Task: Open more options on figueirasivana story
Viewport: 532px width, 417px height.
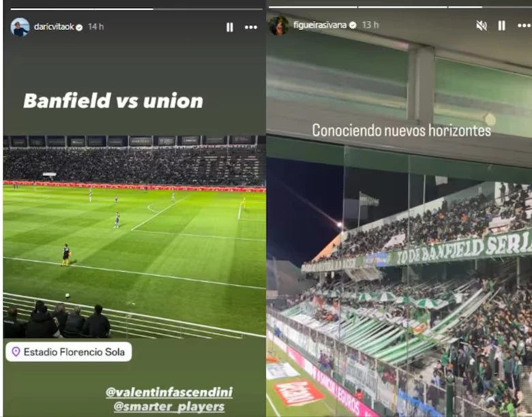Action: pos(524,25)
